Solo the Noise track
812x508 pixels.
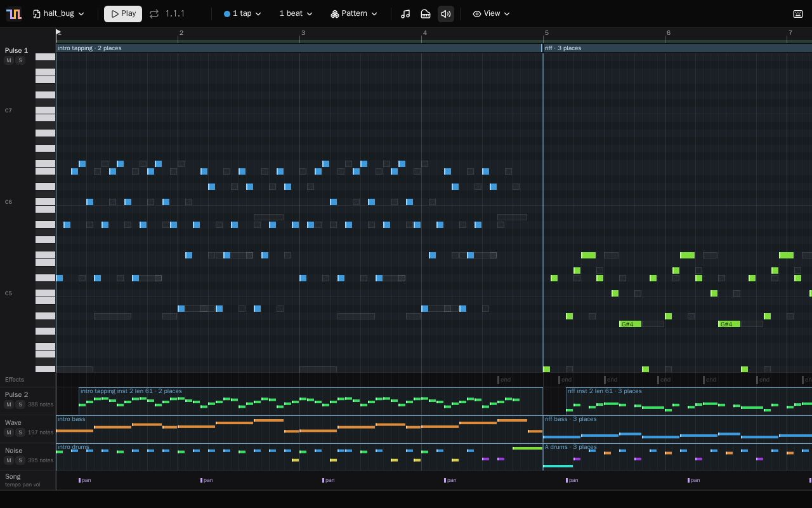click(20, 460)
